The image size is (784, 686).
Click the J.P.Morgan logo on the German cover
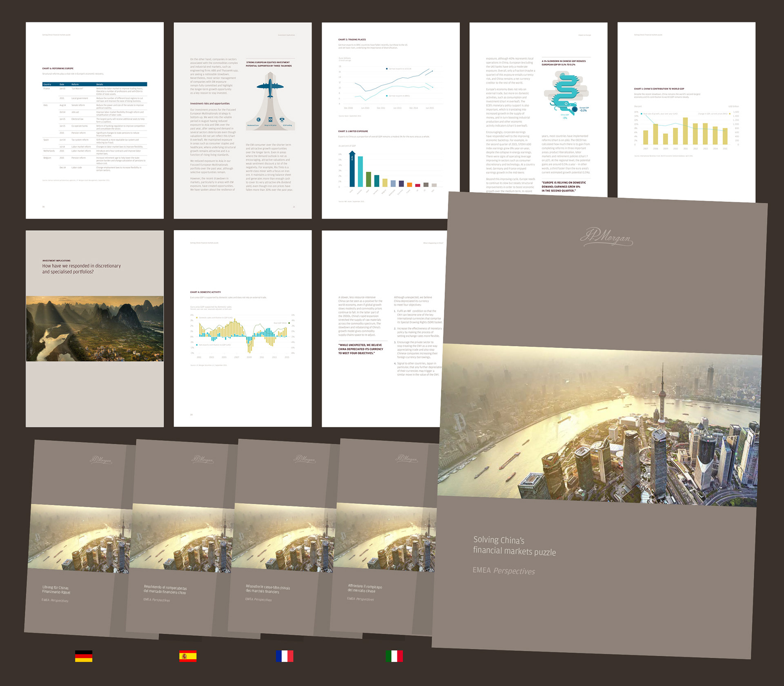pos(100,460)
